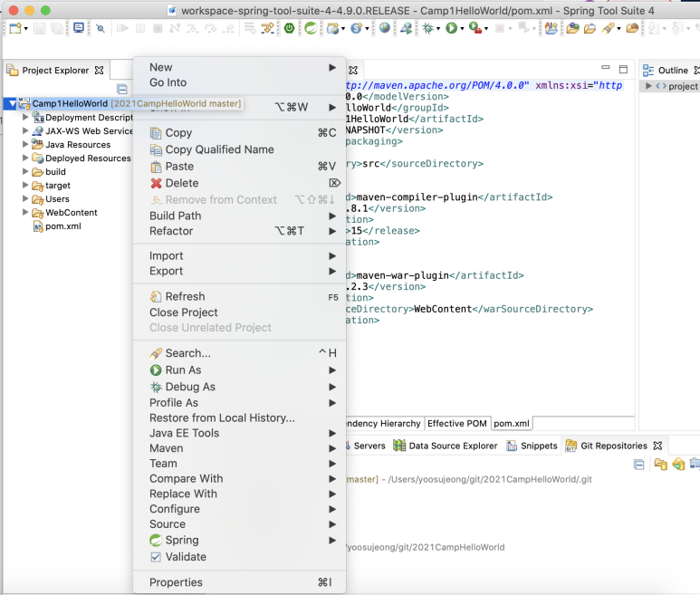Open the Web Browser globe icon
Screen dimensions: 700x595
click(x=384, y=28)
